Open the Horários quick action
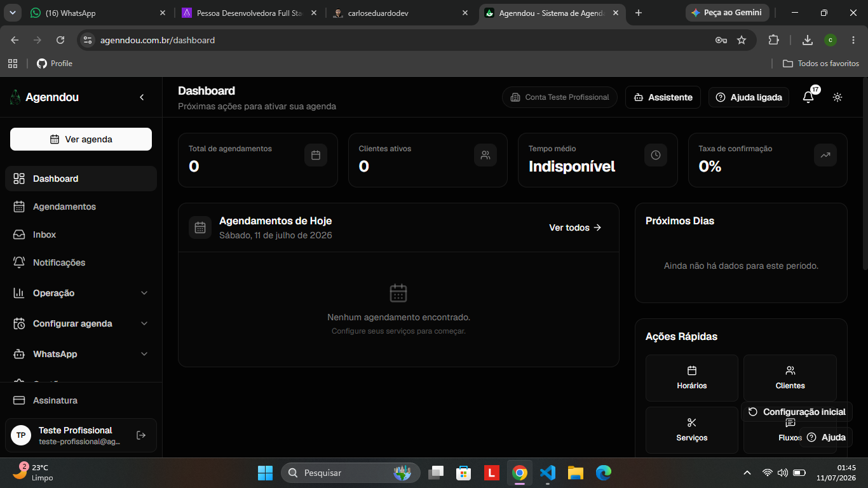 coord(692,378)
